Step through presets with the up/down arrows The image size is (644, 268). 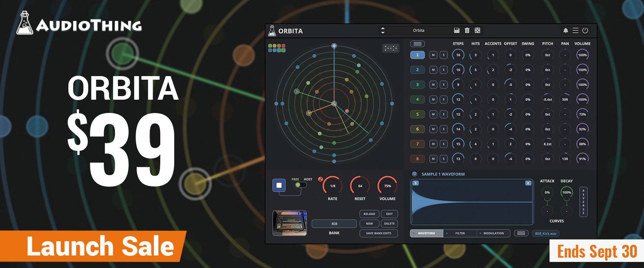coord(382,30)
